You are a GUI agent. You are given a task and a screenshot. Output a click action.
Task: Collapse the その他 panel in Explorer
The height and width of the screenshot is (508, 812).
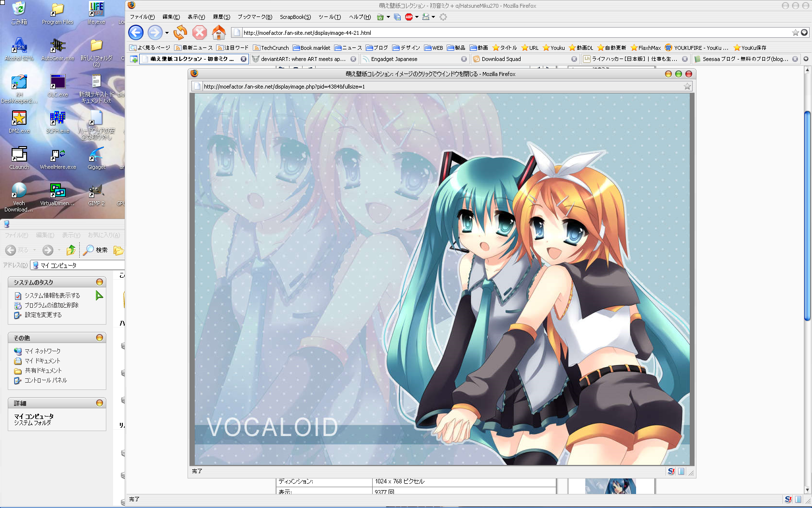coord(100,338)
